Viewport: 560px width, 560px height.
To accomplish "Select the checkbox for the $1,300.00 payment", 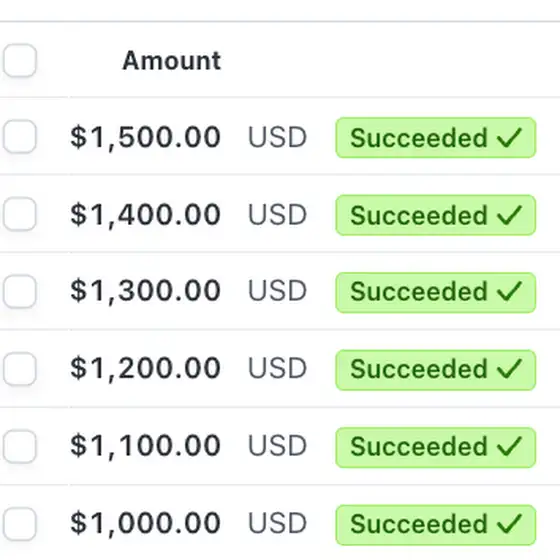I will click(20, 291).
